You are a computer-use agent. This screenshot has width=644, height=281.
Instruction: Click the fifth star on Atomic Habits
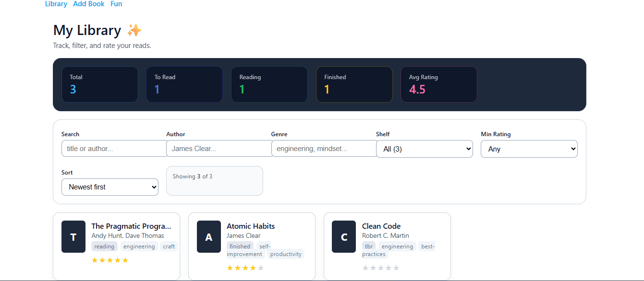(x=261, y=268)
